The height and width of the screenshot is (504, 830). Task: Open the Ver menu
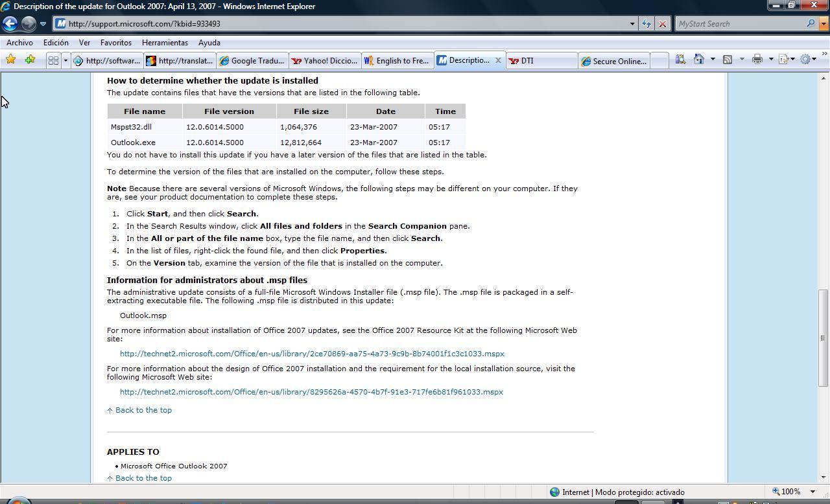coord(84,42)
